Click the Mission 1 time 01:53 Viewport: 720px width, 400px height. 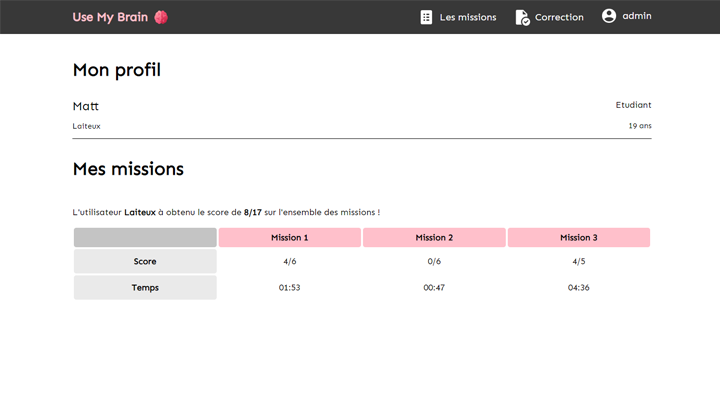[290, 287]
